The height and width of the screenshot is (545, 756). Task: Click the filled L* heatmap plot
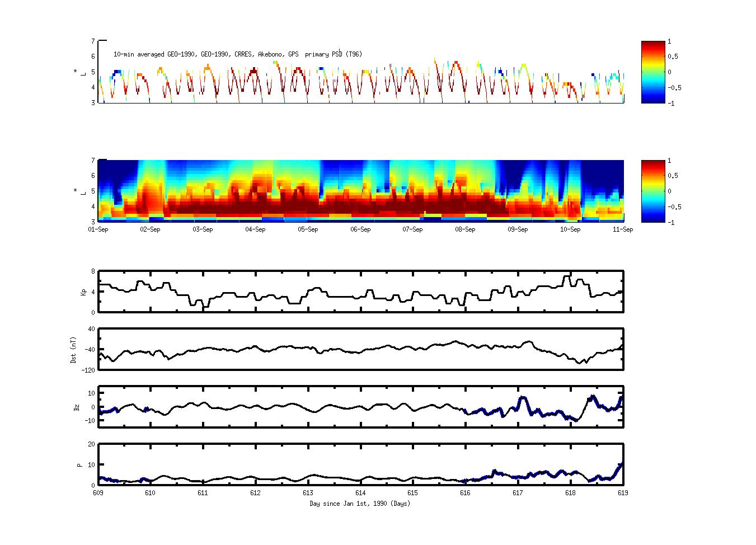360,191
